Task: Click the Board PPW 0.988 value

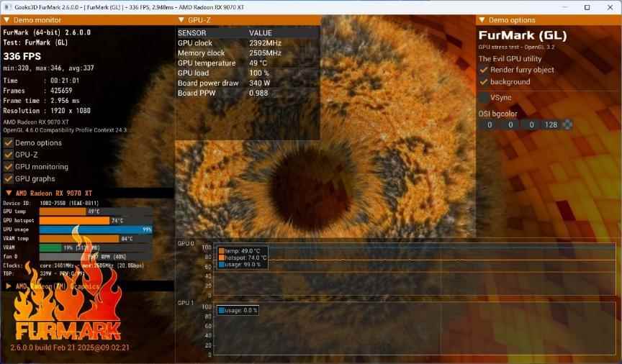Action: (258, 94)
